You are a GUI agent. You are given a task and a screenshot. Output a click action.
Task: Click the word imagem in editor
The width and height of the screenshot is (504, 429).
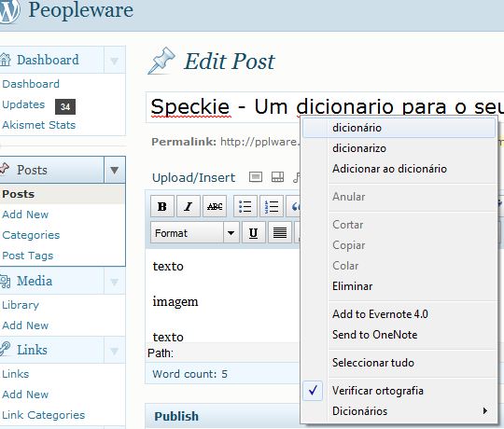(x=175, y=302)
